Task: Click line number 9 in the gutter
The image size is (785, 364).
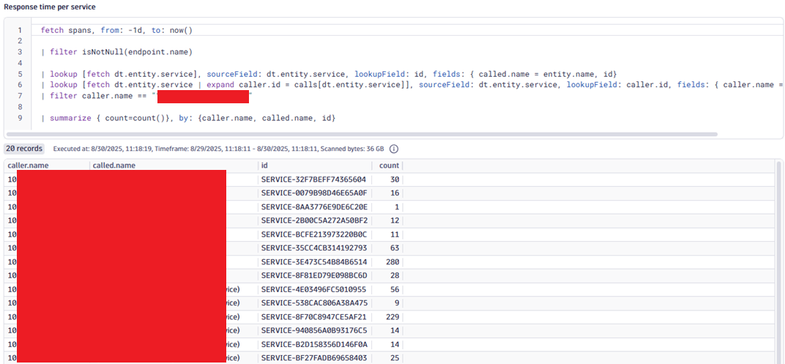Action: (20, 118)
